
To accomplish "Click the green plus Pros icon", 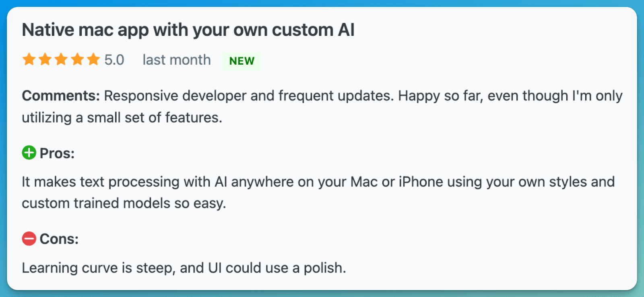I will (29, 153).
